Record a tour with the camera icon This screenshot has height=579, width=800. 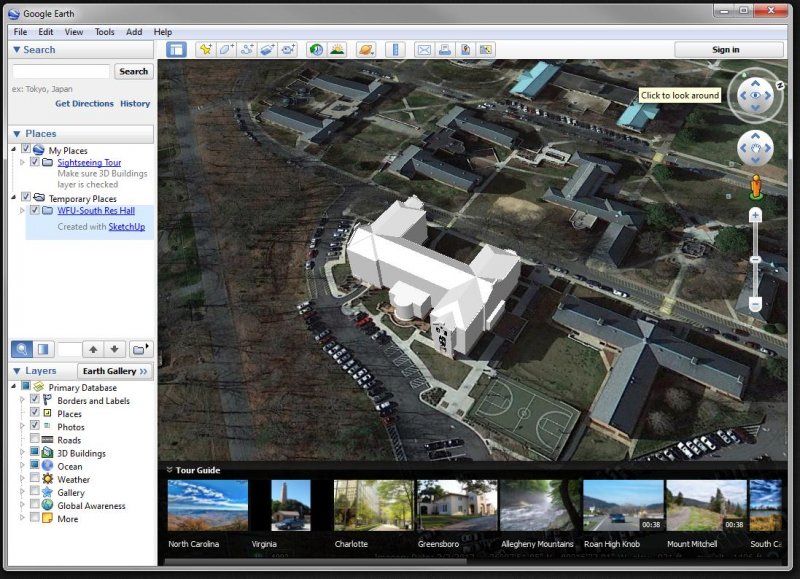[x=288, y=49]
